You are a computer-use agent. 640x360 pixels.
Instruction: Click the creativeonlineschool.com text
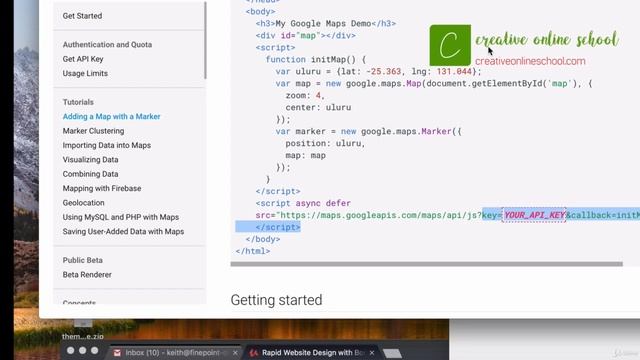[x=530, y=61]
